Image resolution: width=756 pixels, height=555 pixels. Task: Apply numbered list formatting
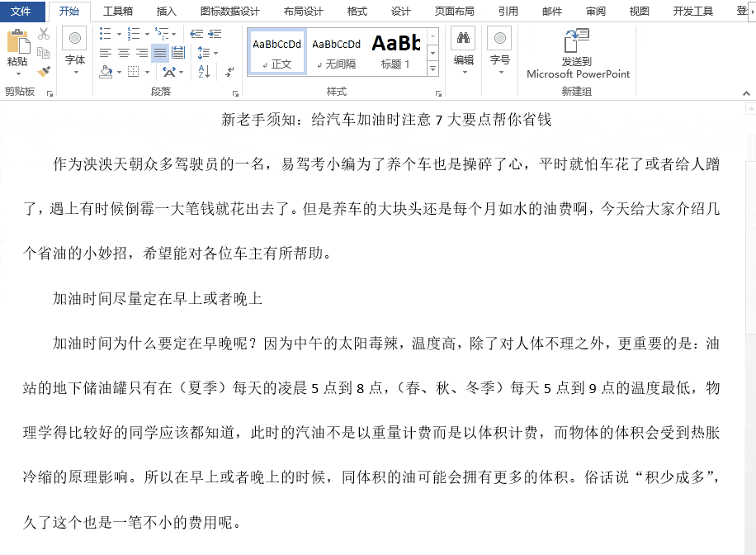click(x=134, y=33)
